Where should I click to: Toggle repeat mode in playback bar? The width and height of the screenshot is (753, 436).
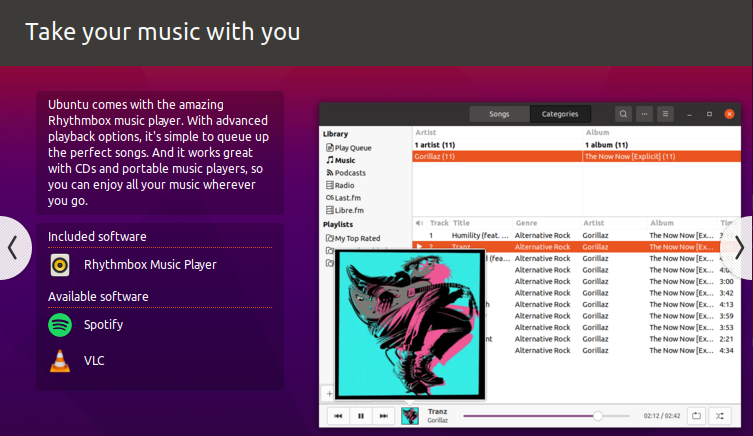click(698, 415)
